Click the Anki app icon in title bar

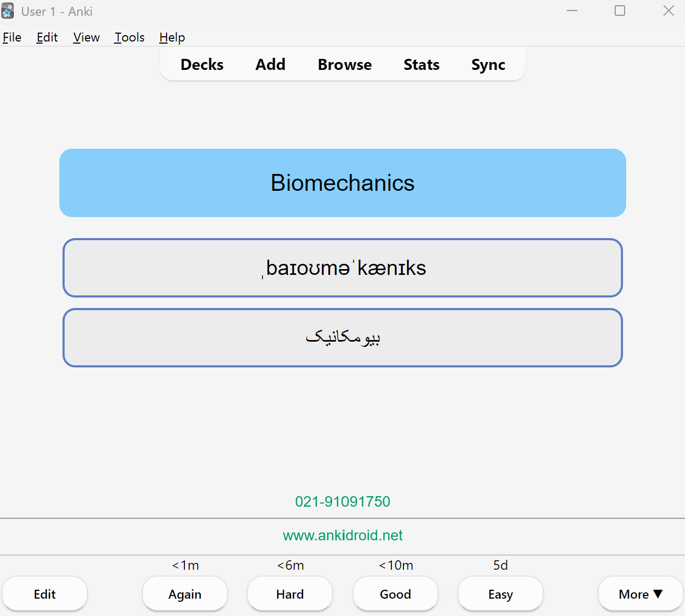click(x=8, y=11)
